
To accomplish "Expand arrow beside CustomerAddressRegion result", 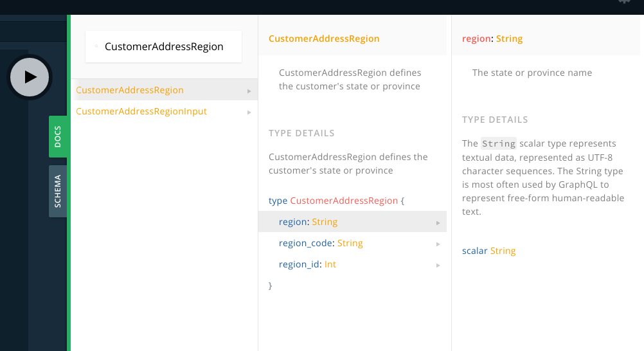I will (x=249, y=91).
